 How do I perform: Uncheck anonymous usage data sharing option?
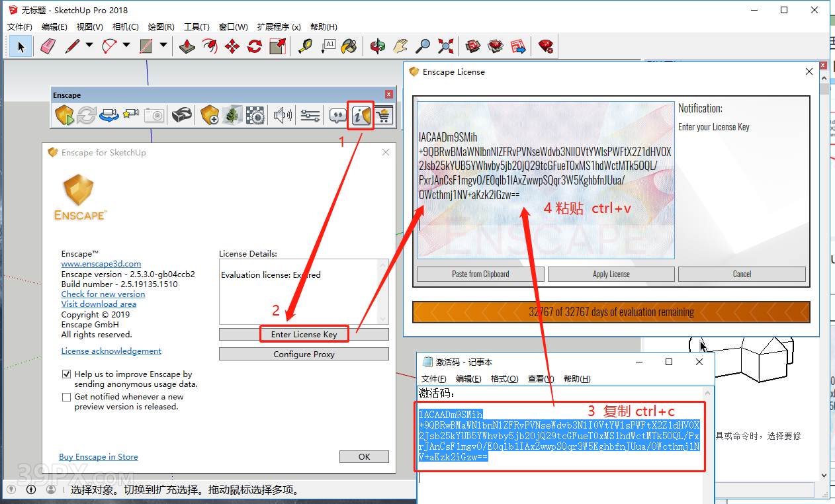67,373
